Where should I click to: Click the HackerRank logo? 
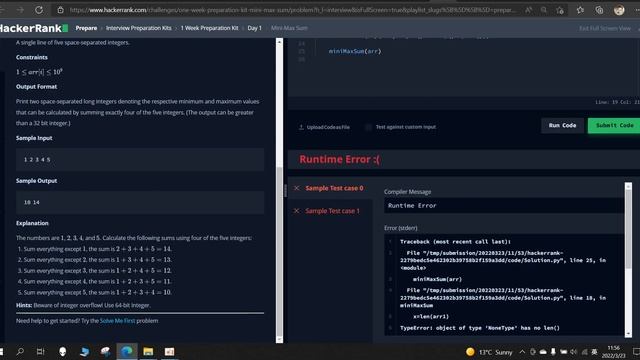(33, 28)
